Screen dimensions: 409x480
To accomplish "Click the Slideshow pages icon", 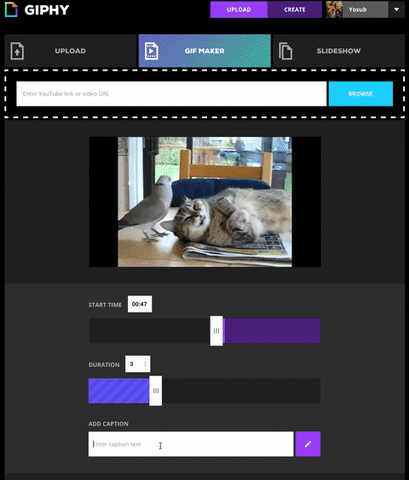I will pos(285,51).
